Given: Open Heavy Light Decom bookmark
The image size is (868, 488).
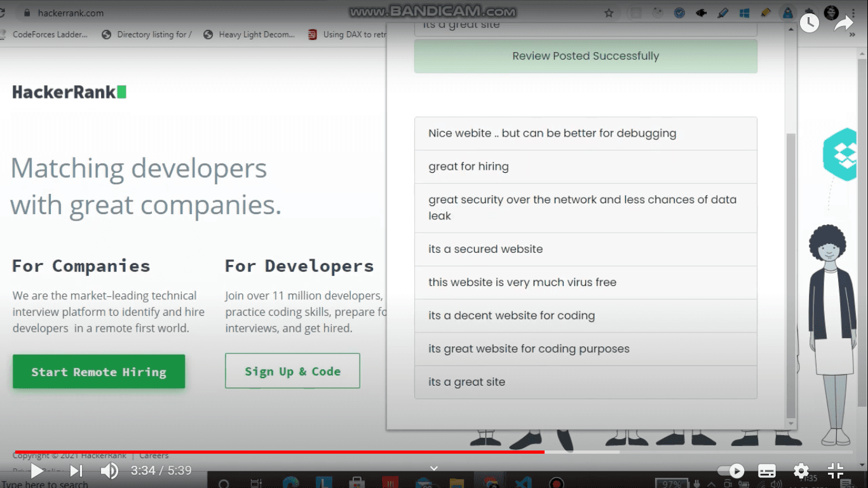Looking at the screenshot, I should click(x=249, y=35).
